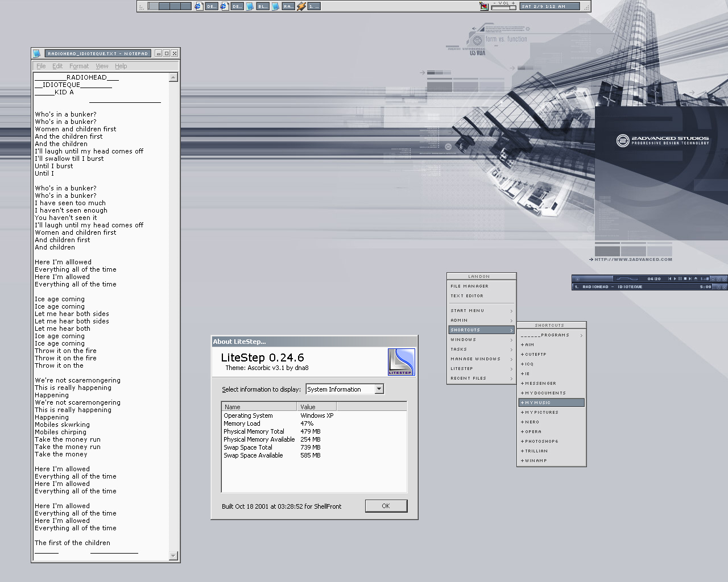The width and height of the screenshot is (728, 582).
Task: Click the 'RA...' Notepad task in taskbar
Action: (x=288, y=6)
